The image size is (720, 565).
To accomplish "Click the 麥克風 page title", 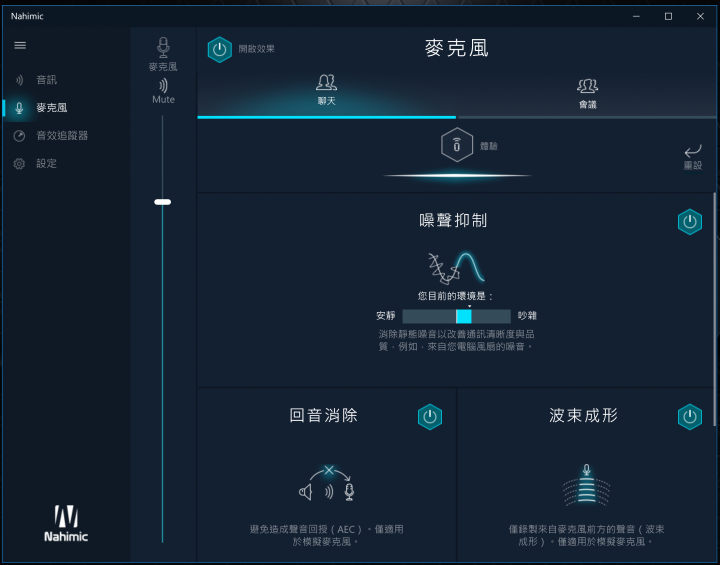I will click(x=456, y=48).
